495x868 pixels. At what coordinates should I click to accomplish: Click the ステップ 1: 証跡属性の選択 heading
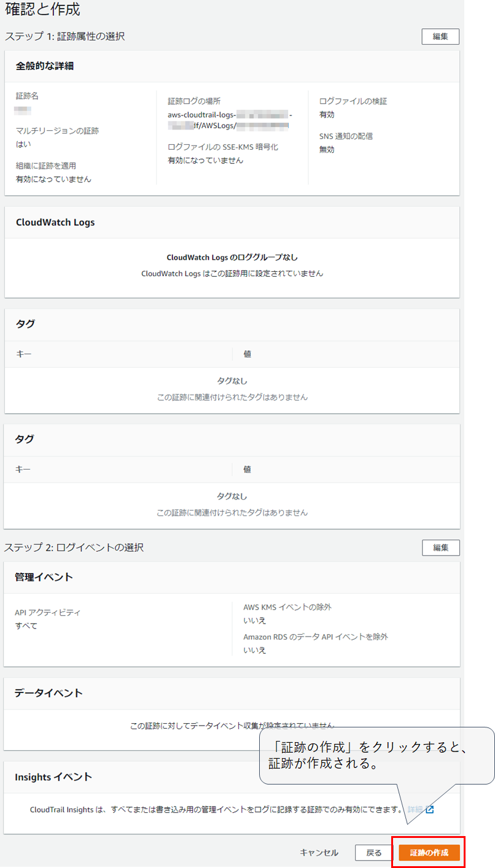click(65, 36)
